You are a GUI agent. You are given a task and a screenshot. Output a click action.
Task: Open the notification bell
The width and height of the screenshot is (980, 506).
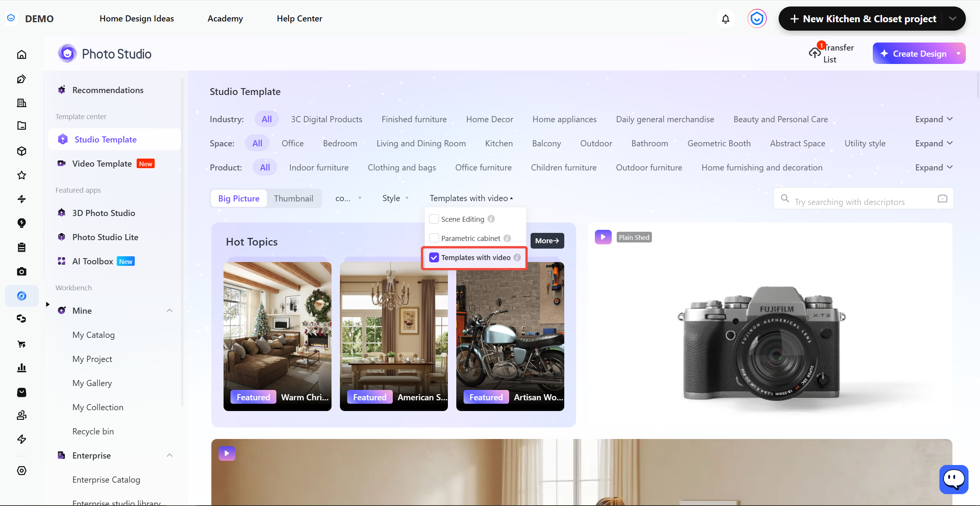[x=725, y=19]
